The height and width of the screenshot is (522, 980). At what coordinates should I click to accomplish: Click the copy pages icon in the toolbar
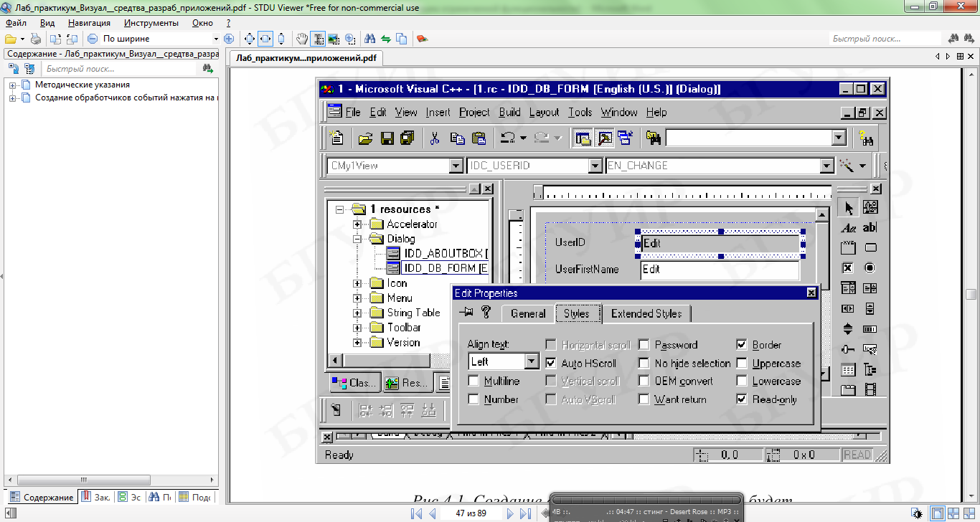point(401,39)
